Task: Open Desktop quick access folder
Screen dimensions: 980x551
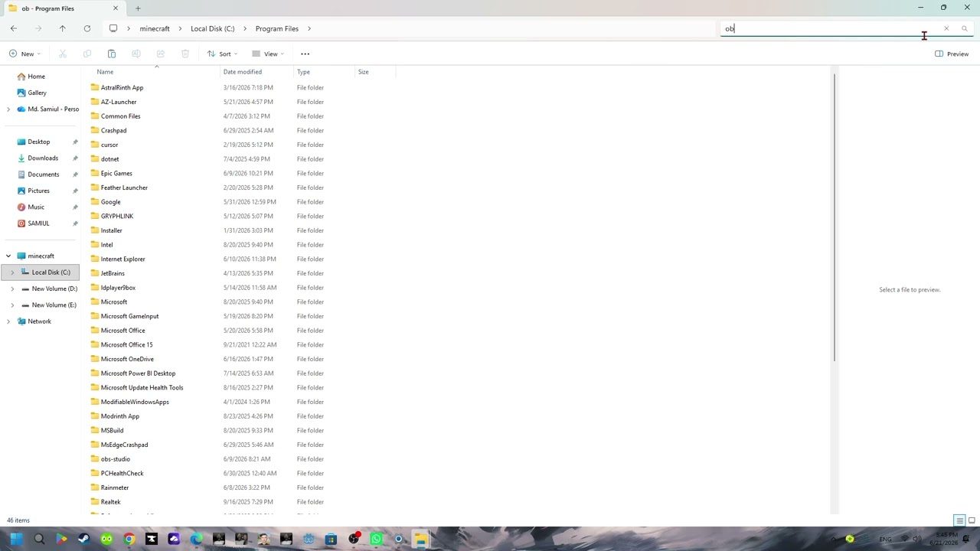Action: click(39, 142)
